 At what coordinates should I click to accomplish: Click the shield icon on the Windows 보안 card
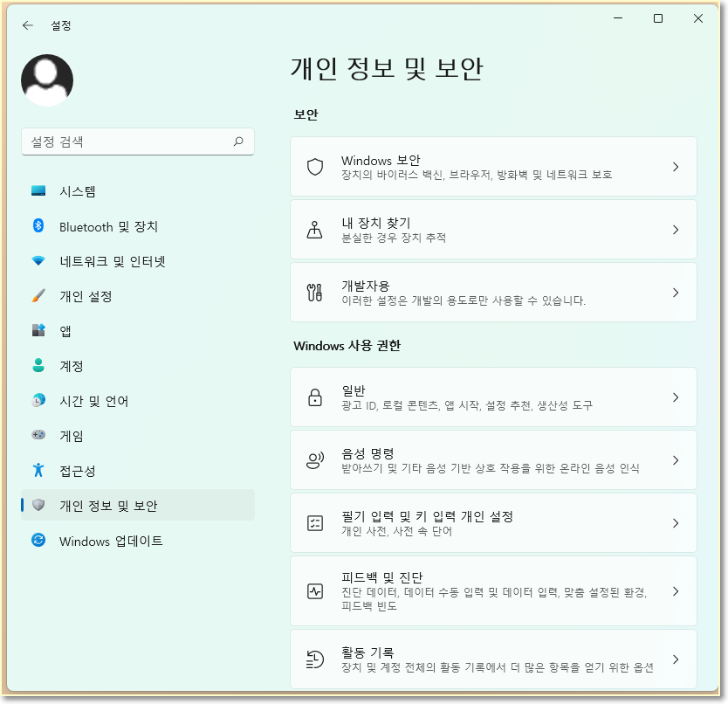coord(315,167)
